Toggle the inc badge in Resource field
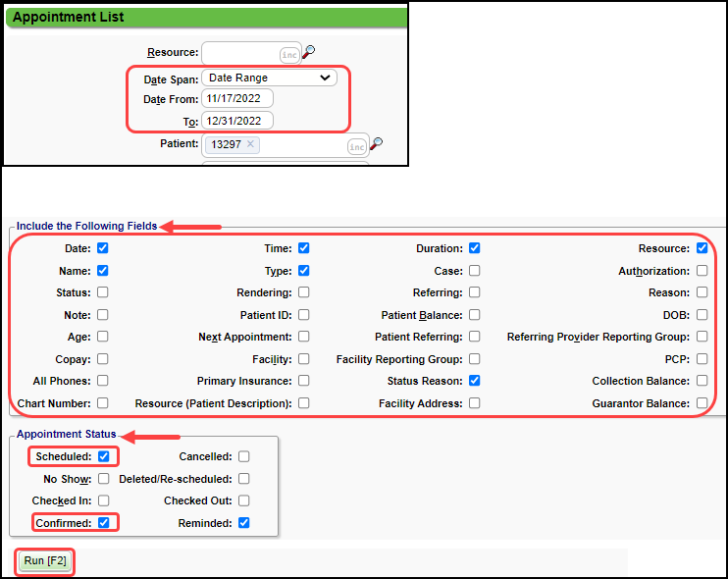 coord(289,54)
